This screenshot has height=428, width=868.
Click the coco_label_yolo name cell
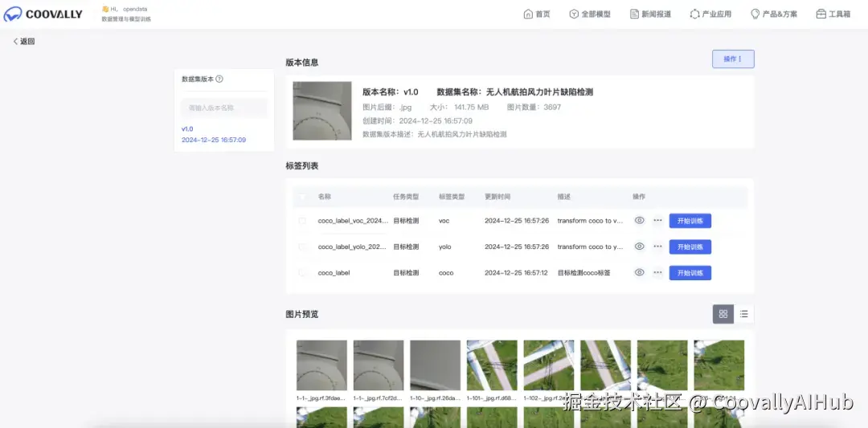[352, 247]
